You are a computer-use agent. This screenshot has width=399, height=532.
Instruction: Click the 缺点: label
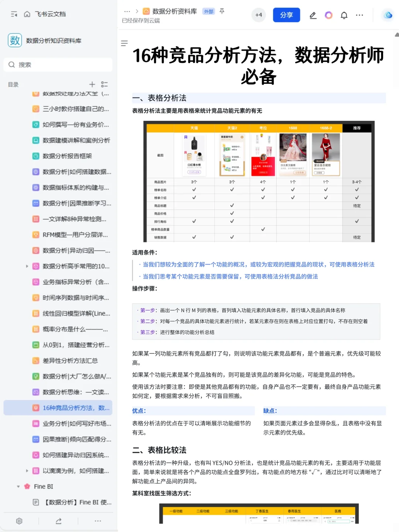270,411
